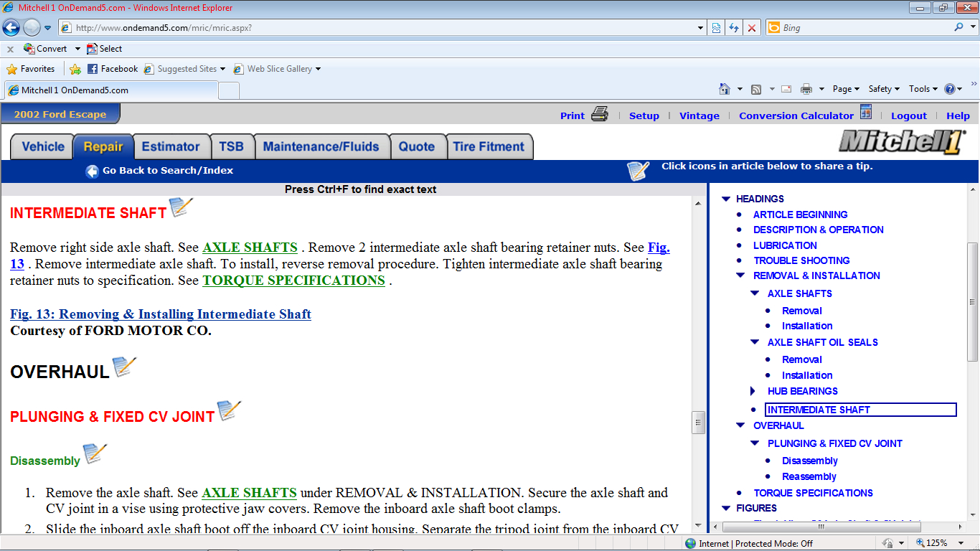Close the Convert toolbar with its X
This screenshot has height=551, width=980.
(10, 50)
